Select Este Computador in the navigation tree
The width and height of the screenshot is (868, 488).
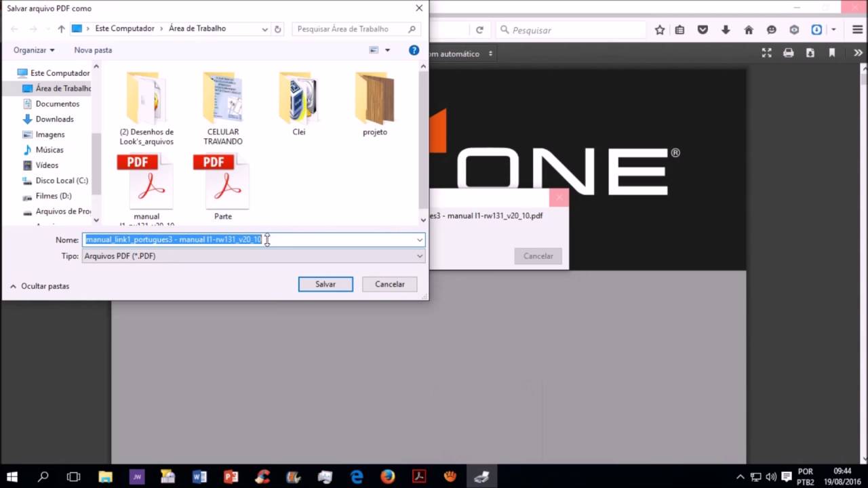coord(54,73)
